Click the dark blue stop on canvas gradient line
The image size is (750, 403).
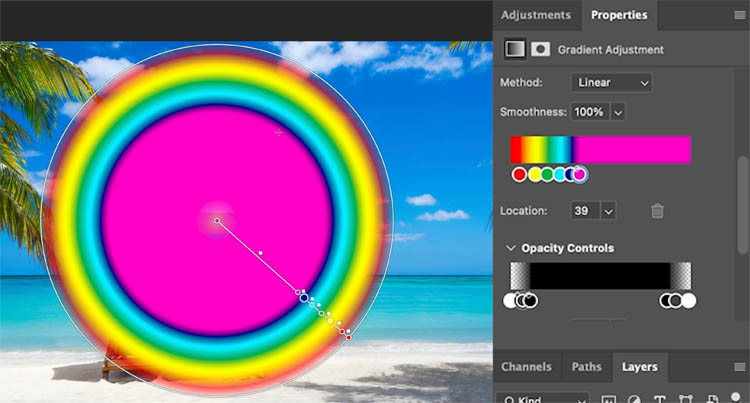coord(304,298)
